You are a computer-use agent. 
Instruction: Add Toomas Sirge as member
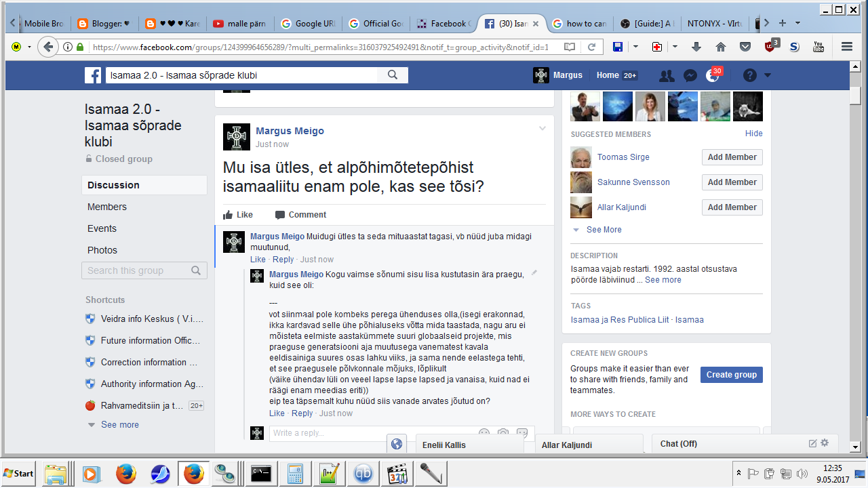tap(732, 157)
